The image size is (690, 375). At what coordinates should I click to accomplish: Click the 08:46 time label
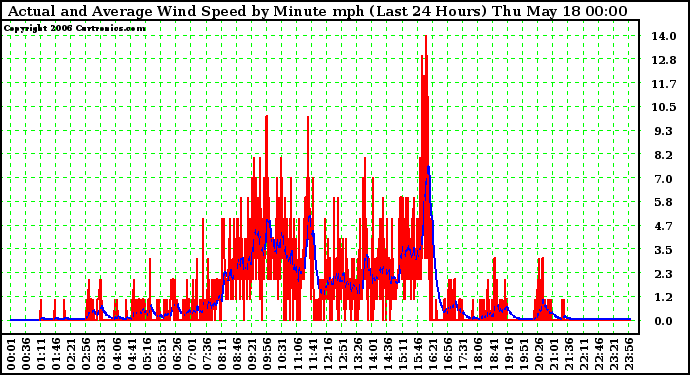point(237,354)
